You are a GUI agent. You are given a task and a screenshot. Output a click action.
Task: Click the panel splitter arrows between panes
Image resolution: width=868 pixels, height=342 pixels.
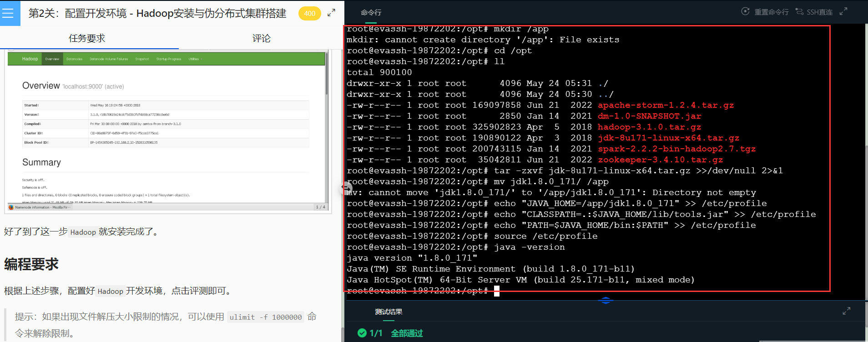tap(347, 188)
